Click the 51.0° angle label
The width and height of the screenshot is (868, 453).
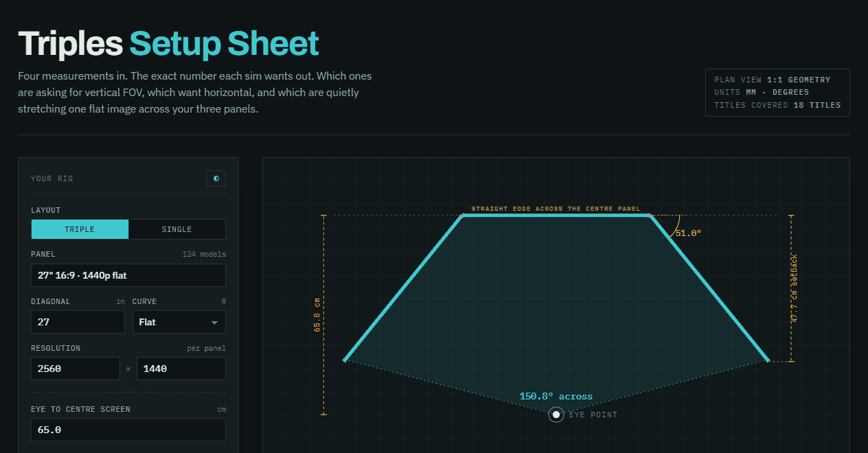tap(688, 233)
